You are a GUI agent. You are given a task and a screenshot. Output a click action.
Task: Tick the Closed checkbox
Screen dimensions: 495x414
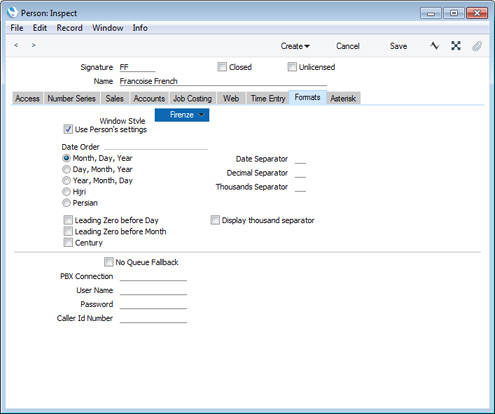click(x=222, y=67)
